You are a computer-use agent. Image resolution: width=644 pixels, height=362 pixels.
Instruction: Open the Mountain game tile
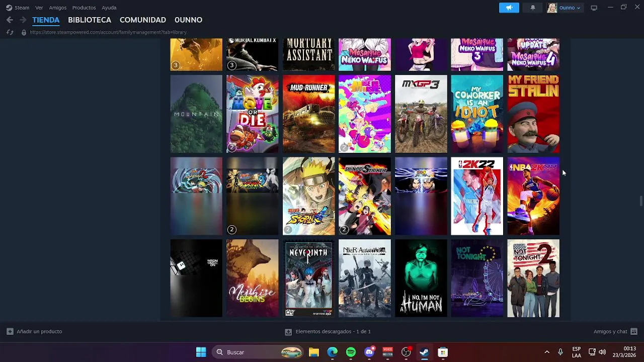(196, 114)
